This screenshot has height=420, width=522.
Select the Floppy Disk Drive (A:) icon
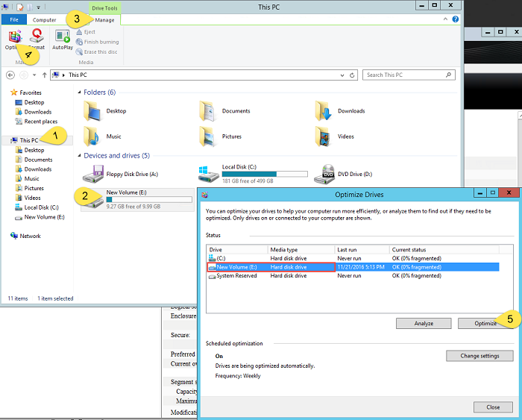click(x=93, y=175)
